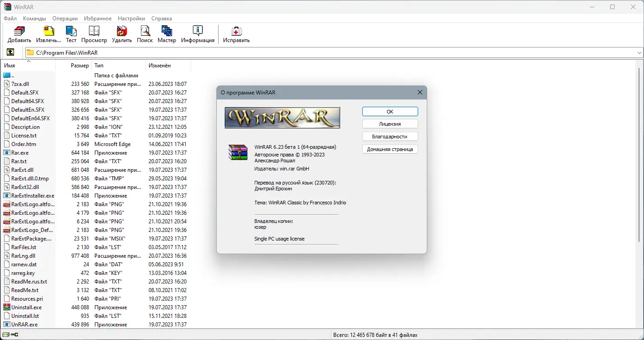The height and width of the screenshot is (340, 644).
Task: Select the Rar.exe application icon
Action: [7, 153]
